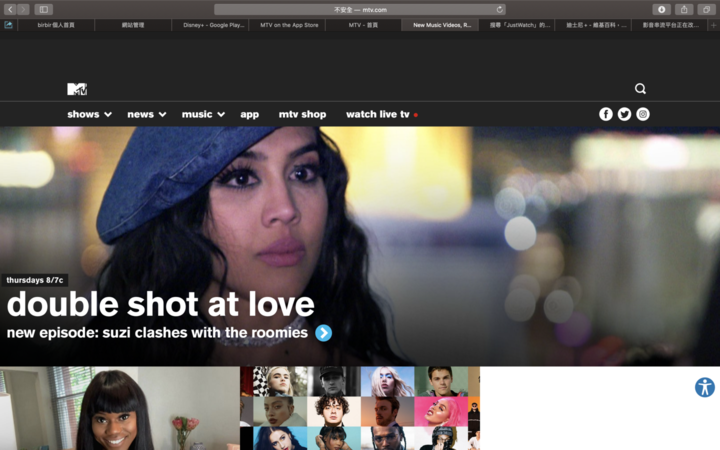Switch to the JustWatch search tab

(x=517, y=25)
